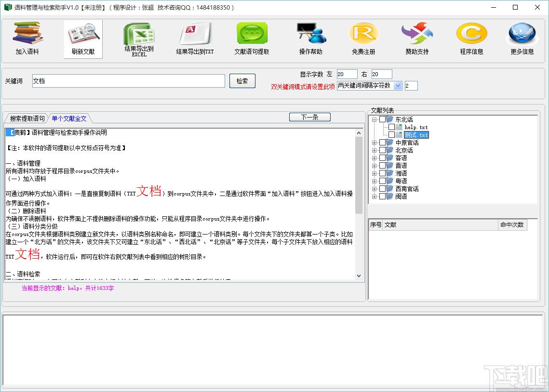
Task: Click the 结果导出到TXT document icon
Action: (x=195, y=33)
